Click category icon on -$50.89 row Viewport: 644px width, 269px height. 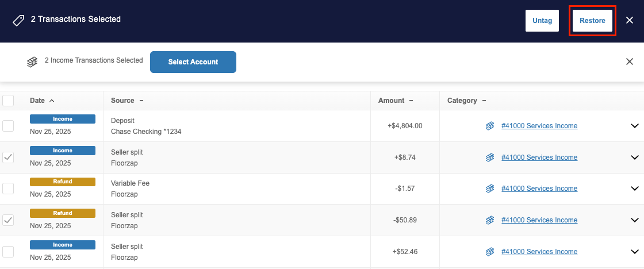click(490, 220)
